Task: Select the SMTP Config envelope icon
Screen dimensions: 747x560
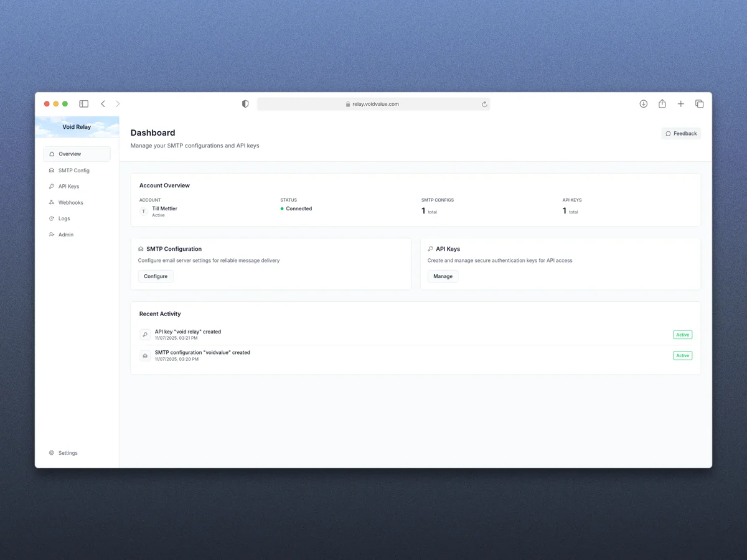Action: [52, 170]
